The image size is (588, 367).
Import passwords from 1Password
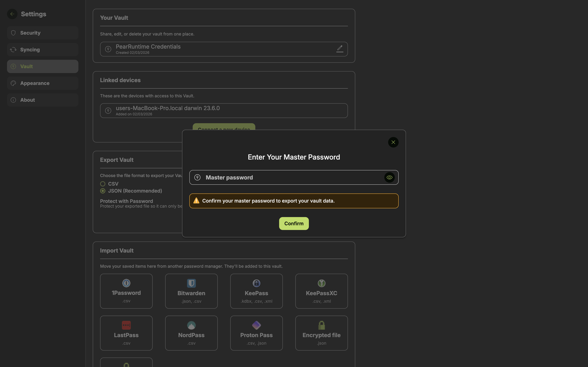pyautogui.click(x=126, y=291)
